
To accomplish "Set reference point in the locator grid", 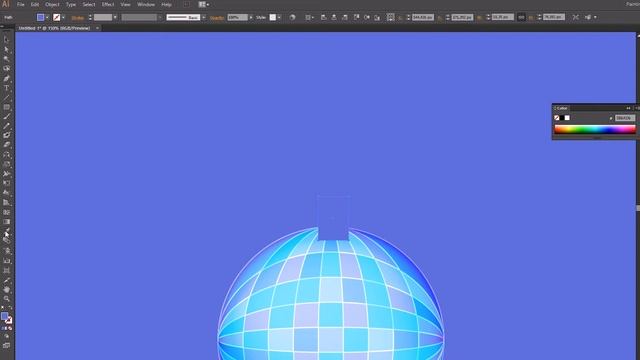I will 390,17.
